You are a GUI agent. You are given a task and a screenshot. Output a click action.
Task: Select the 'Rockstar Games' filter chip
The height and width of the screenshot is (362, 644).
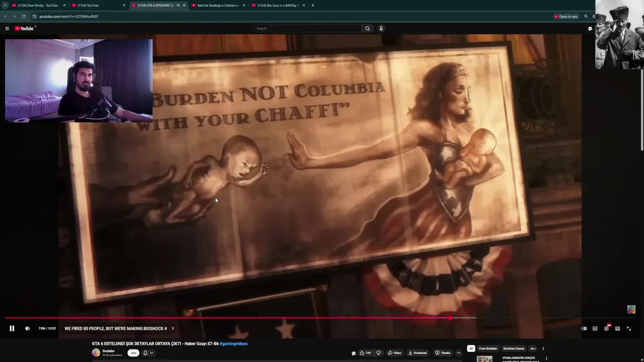(x=514, y=348)
